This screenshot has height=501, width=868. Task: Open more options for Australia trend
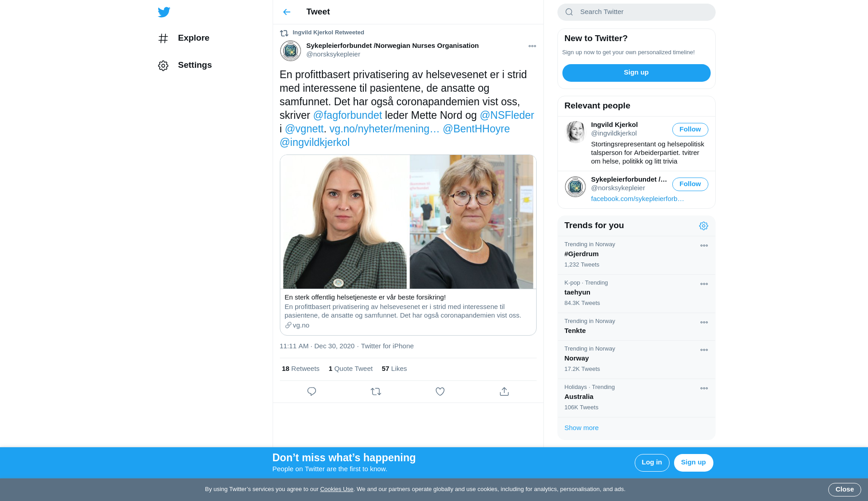(704, 389)
